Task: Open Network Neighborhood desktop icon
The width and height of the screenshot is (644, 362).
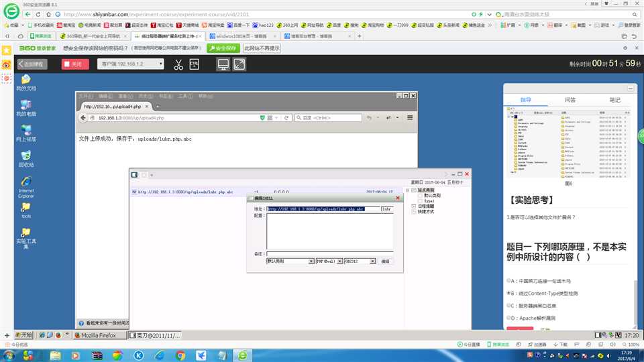Action: click(x=26, y=133)
